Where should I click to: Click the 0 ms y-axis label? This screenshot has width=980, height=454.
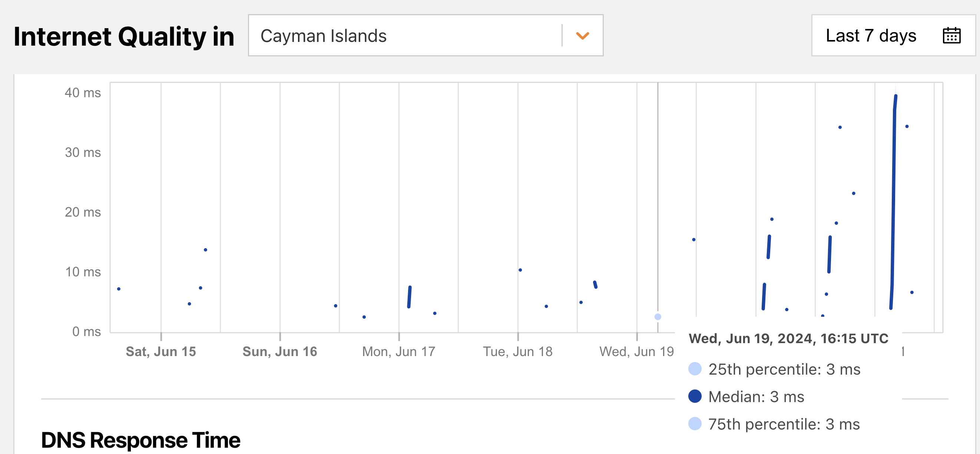click(86, 332)
